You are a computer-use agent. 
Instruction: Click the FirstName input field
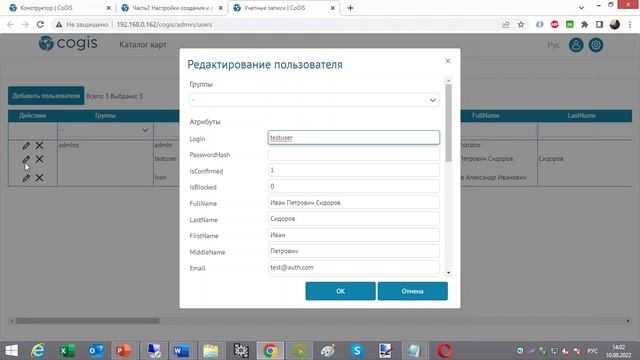(x=354, y=235)
